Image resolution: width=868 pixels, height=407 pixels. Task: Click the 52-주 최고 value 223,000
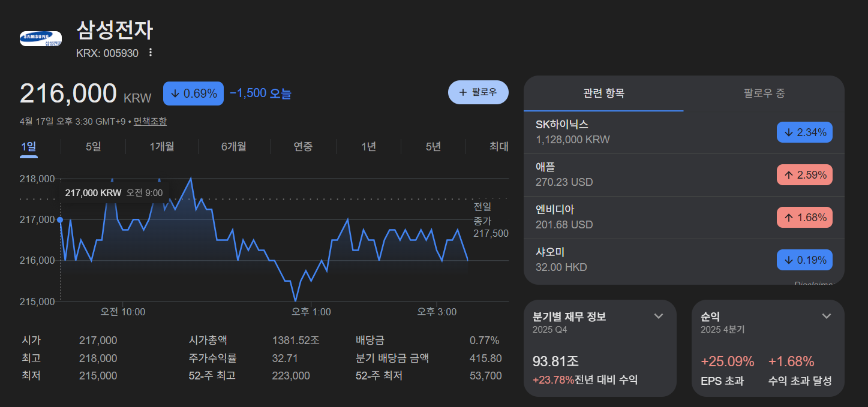(291, 376)
